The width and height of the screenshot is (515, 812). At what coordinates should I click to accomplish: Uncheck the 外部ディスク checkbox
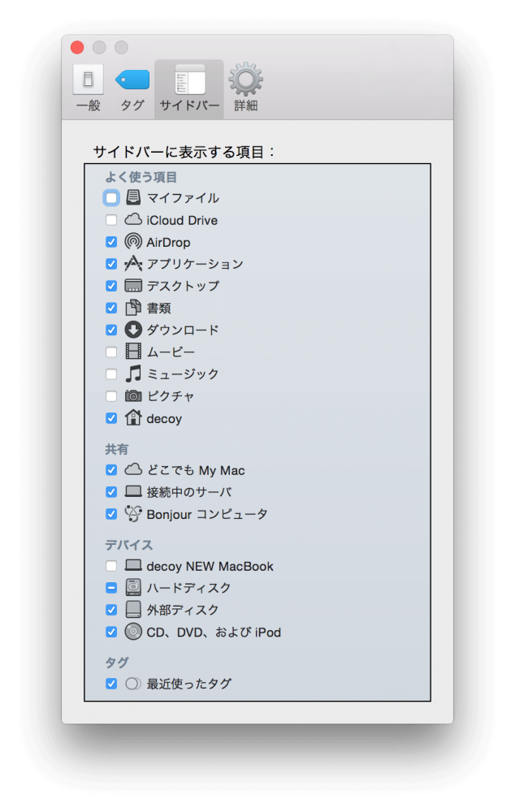[x=110, y=610]
